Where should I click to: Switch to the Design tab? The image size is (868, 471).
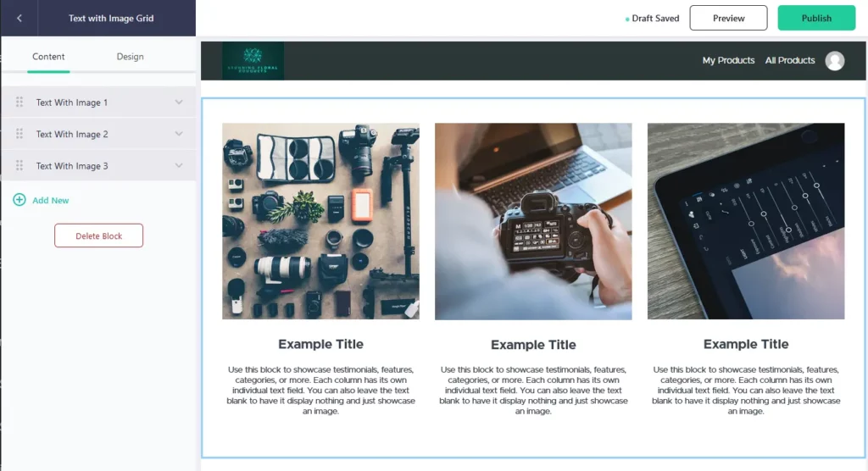130,57
